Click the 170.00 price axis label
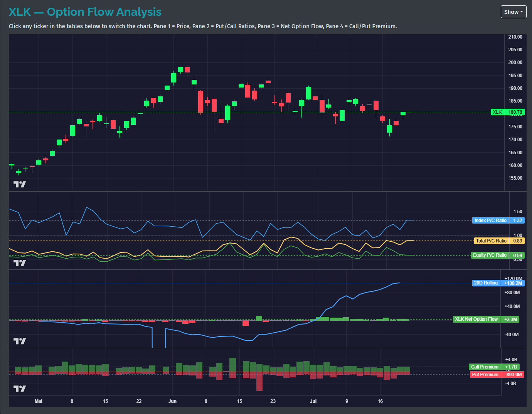 [x=515, y=140]
